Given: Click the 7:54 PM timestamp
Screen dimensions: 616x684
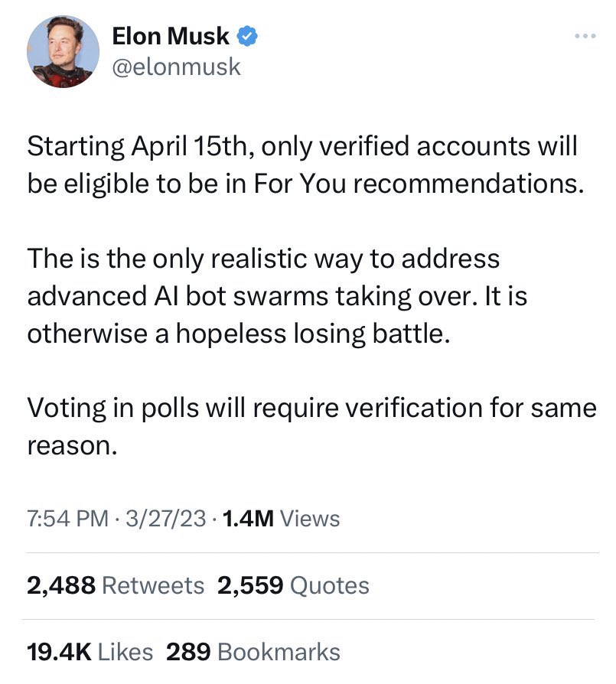Looking at the screenshot, I should pyautogui.click(x=67, y=519).
